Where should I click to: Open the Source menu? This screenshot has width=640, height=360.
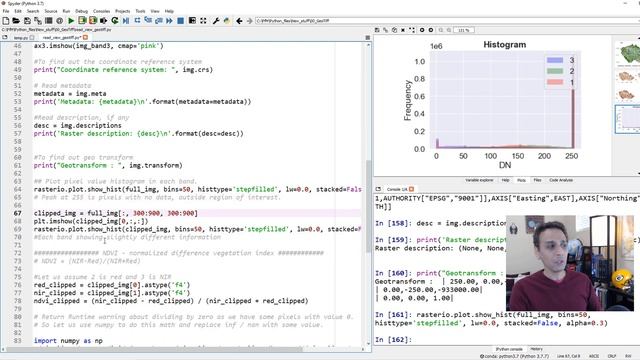pos(51,11)
